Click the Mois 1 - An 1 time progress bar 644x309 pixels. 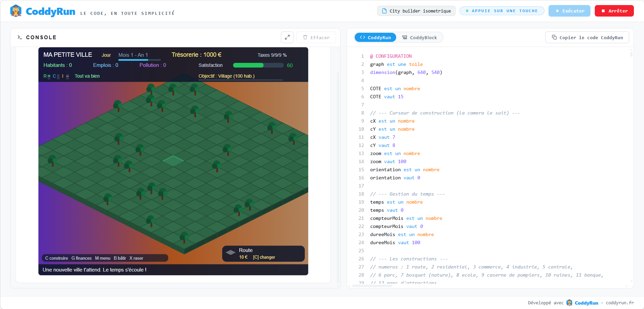[x=140, y=60]
